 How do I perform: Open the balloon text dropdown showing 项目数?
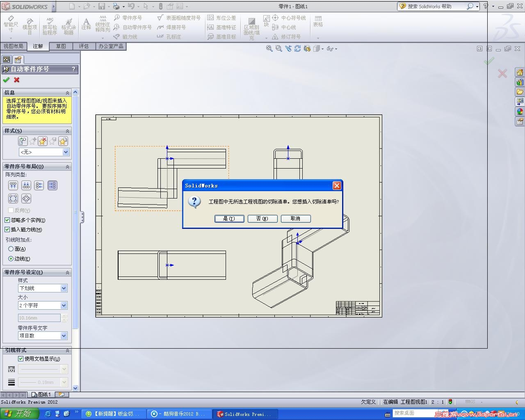43,336
